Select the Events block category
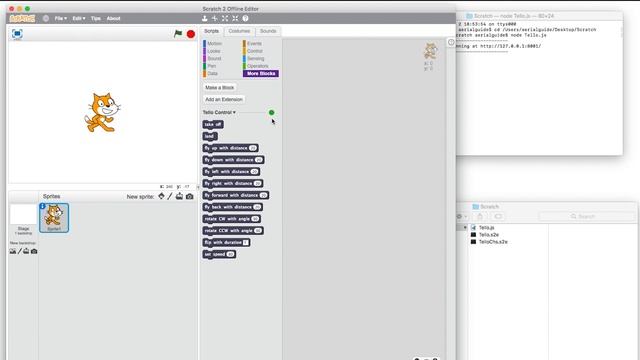The image size is (640, 360). point(253,44)
